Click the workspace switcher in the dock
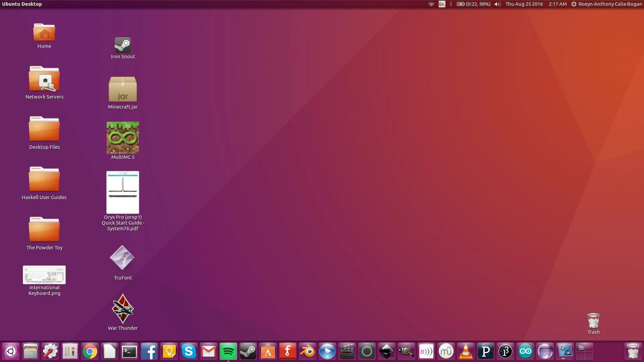Viewport: 644px width, 362px height. click(x=585, y=351)
